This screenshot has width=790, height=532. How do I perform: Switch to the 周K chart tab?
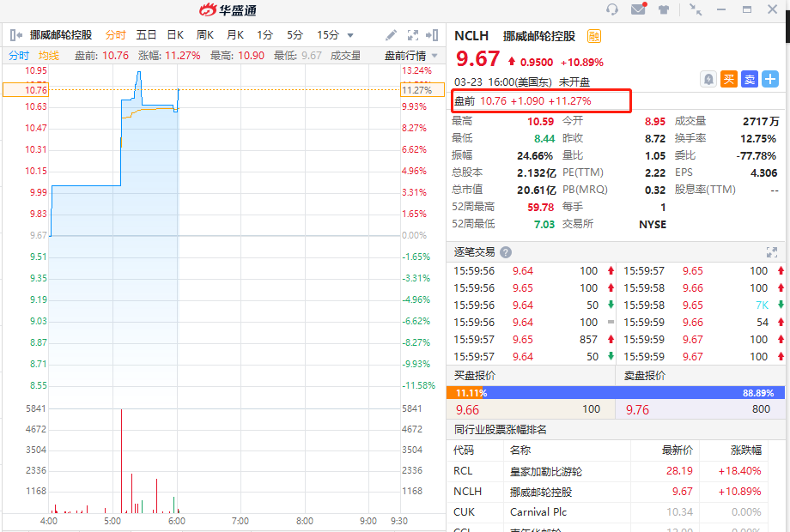pyautogui.click(x=205, y=34)
